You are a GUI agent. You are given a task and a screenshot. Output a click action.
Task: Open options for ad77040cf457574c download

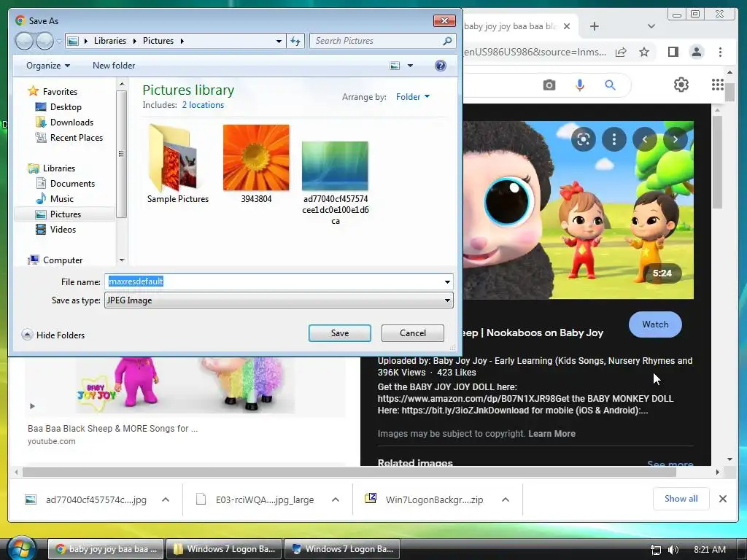point(166,499)
